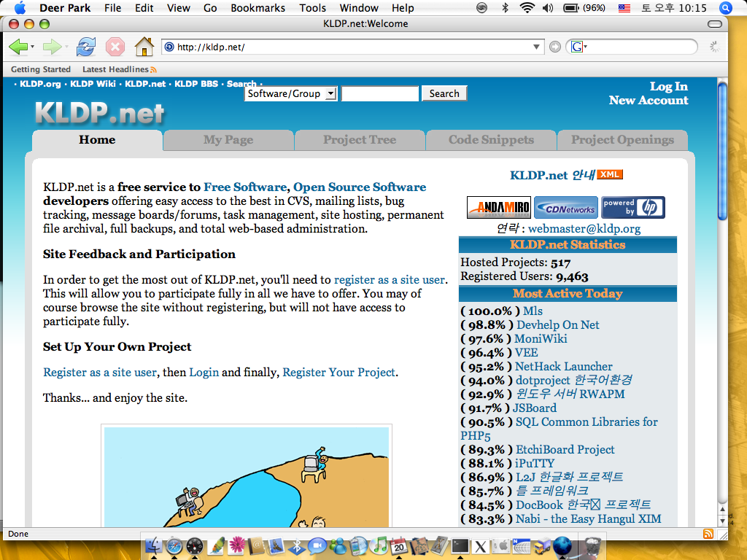Launch Safari from the Dock
This screenshot has width=747, height=560.
pyautogui.click(x=174, y=546)
